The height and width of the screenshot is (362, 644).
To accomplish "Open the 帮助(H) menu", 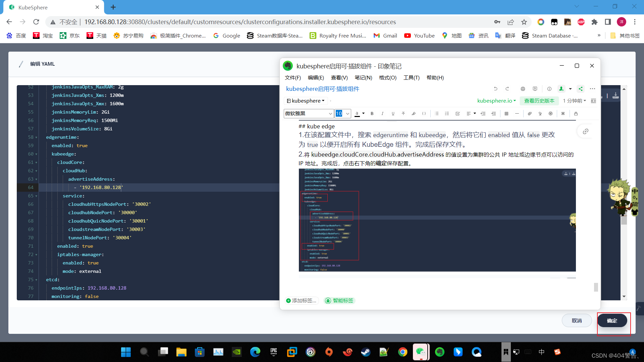I will point(435,78).
